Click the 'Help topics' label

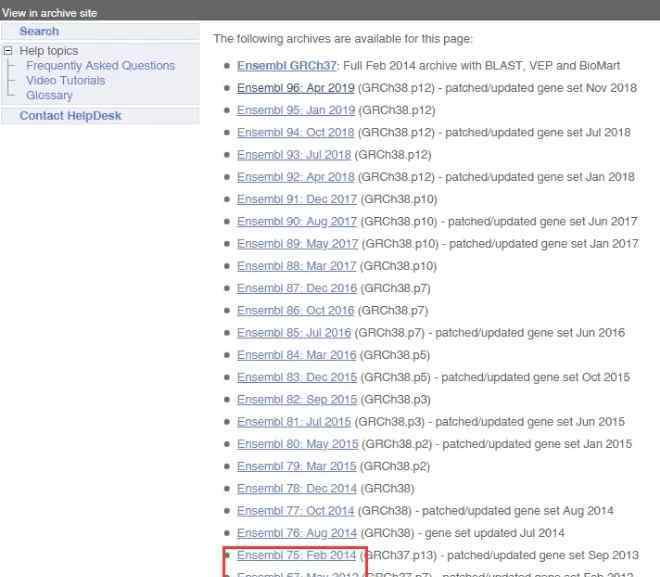[49, 51]
